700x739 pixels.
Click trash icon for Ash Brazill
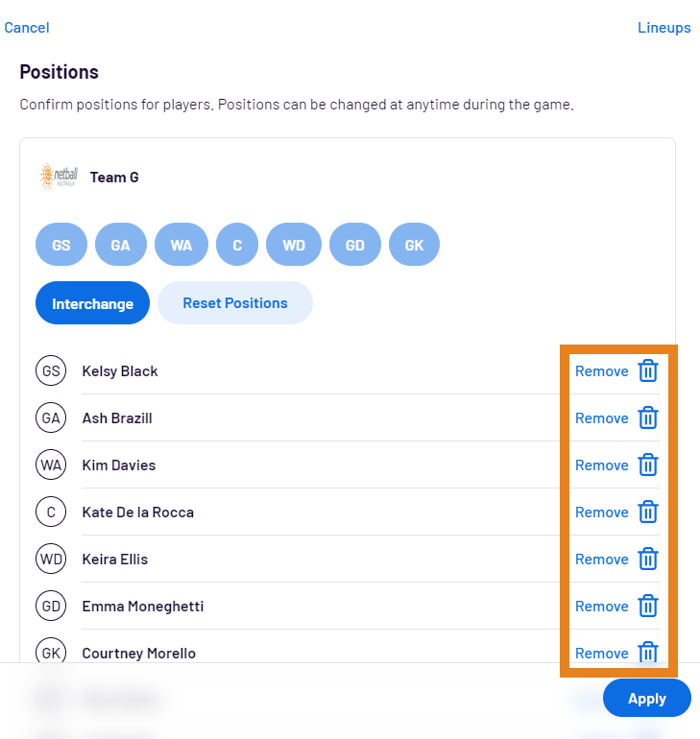point(648,417)
